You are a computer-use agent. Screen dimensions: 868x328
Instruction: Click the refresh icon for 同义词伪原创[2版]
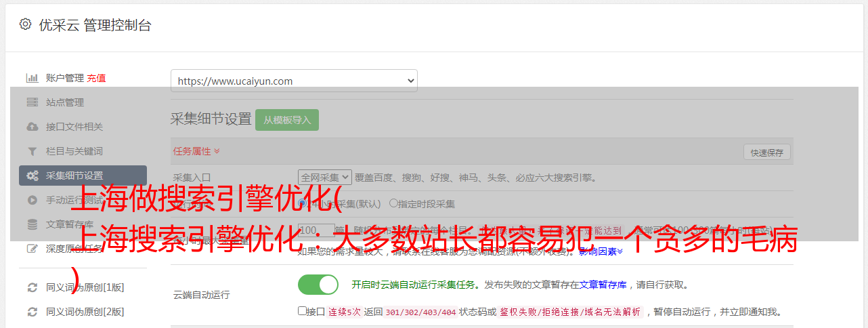[32, 312]
